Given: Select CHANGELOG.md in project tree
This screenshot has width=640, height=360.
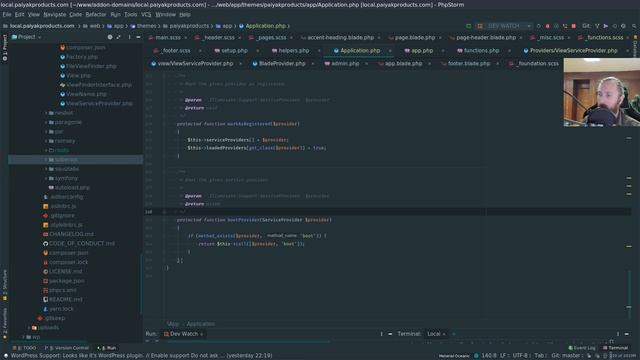Looking at the screenshot, I should pyautogui.click(x=71, y=234).
